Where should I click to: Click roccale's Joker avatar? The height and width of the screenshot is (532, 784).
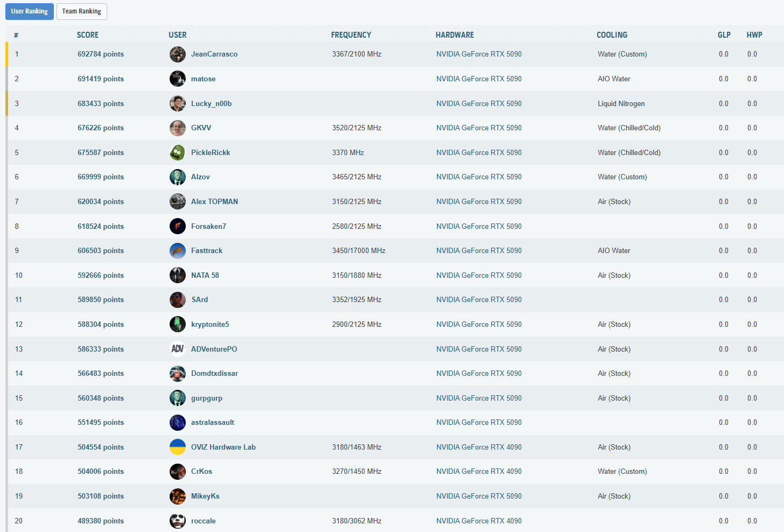click(177, 521)
